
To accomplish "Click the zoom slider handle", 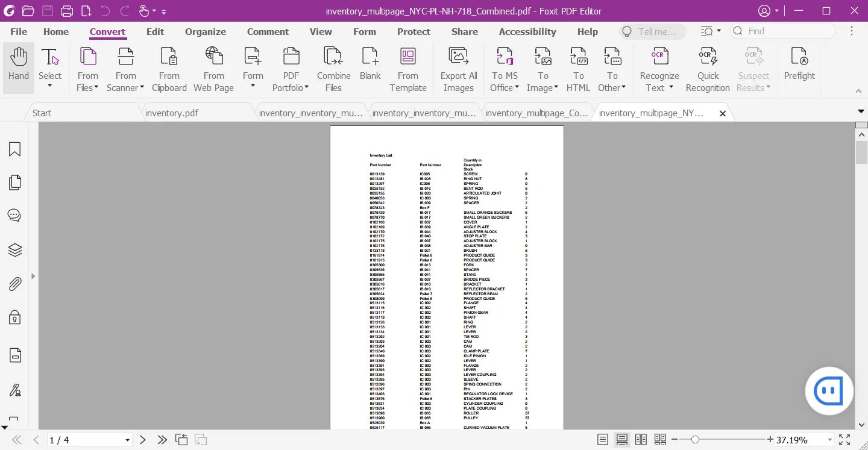I will 696,440.
